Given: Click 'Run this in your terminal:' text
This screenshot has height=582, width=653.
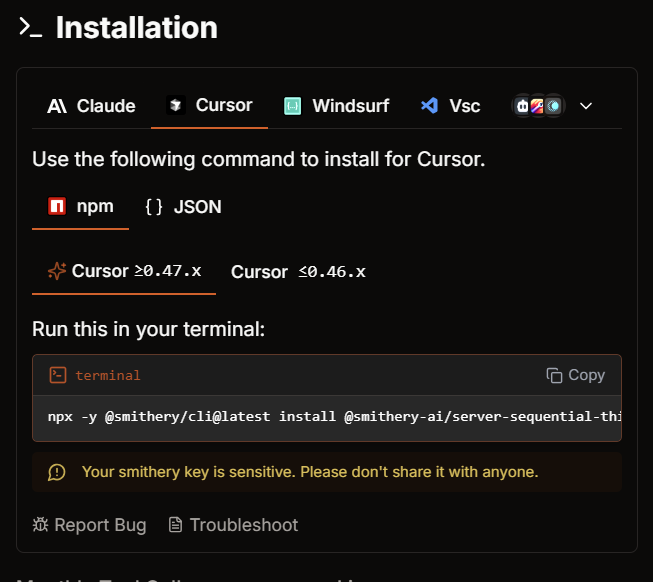Looking at the screenshot, I should pos(148,329).
